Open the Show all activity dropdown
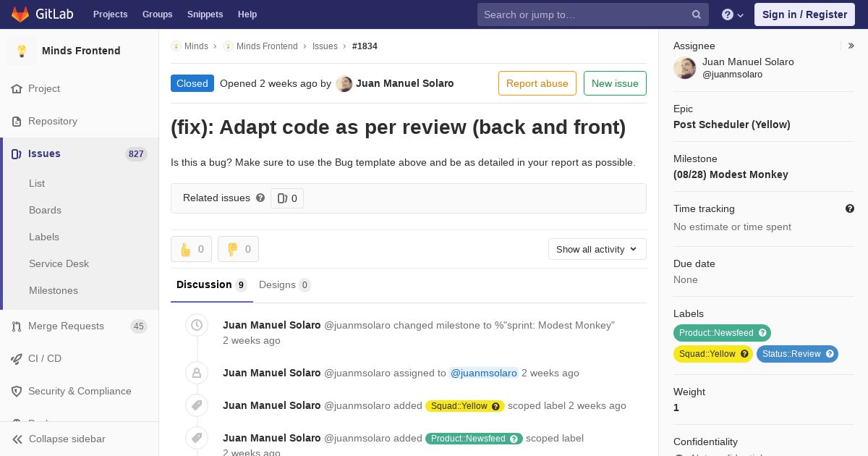The width and height of the screenshot is (868, 456). 597,249
